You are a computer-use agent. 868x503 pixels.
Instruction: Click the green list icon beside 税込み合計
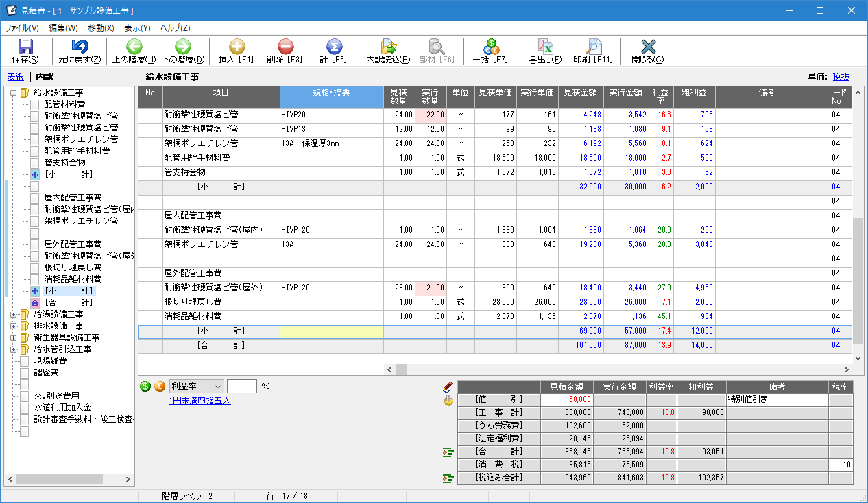(x=449, y=478)
